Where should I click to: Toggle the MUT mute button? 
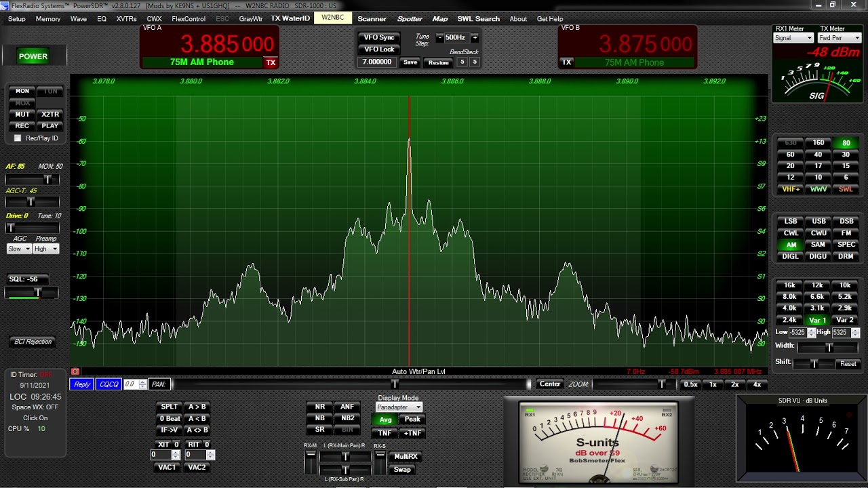pos(22,115)
